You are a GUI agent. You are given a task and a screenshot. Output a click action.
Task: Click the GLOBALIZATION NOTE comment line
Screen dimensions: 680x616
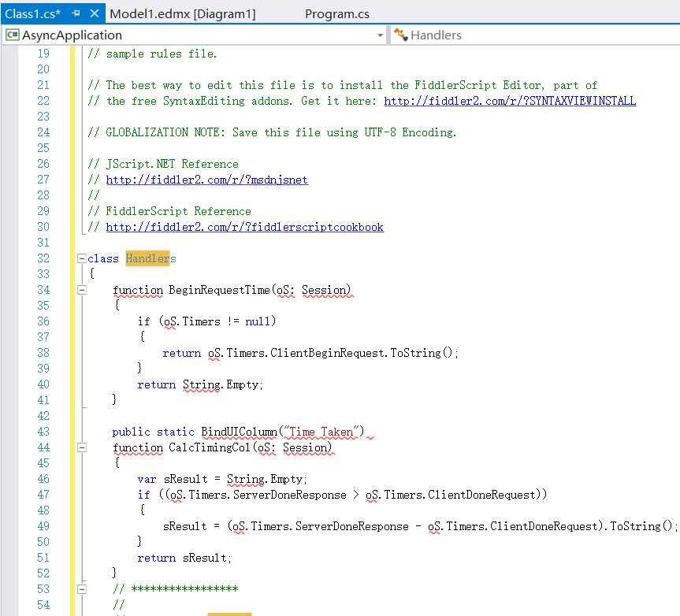[x=272, y=132]
